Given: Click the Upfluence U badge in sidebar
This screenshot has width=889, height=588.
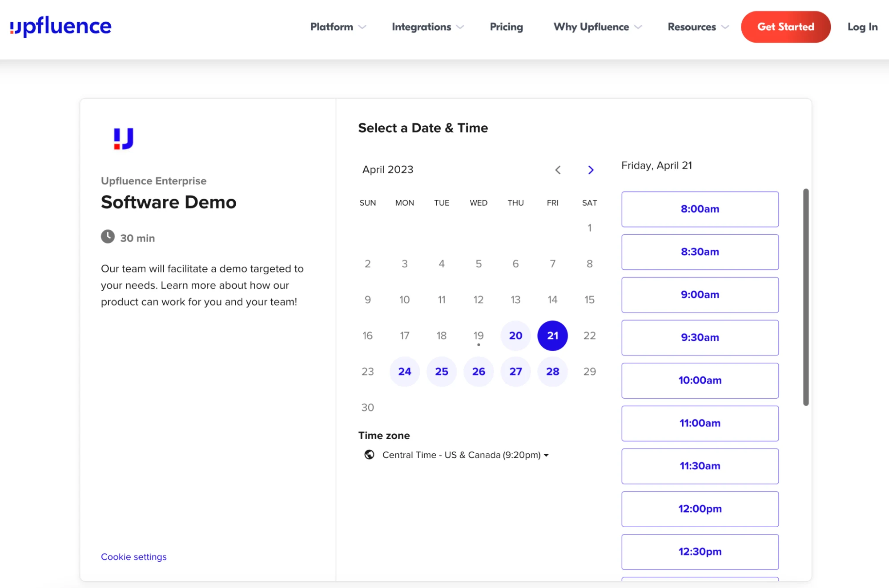Looking at the screenshot, I should [124, 139].
